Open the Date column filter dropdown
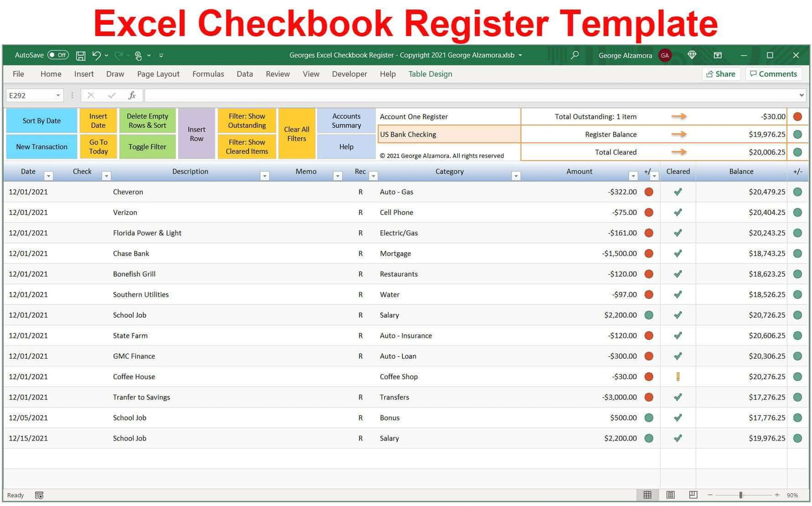This screenshot has width=812, height=506. (x=49, y=176)
